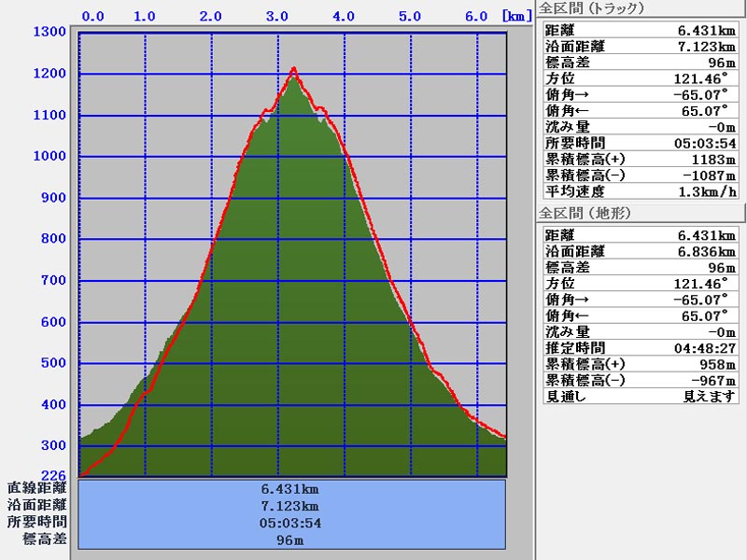Click the 直線距離 label below the chart
Image resolution: width=747 pixels, height=560 pixels.
tap(37, 487)
